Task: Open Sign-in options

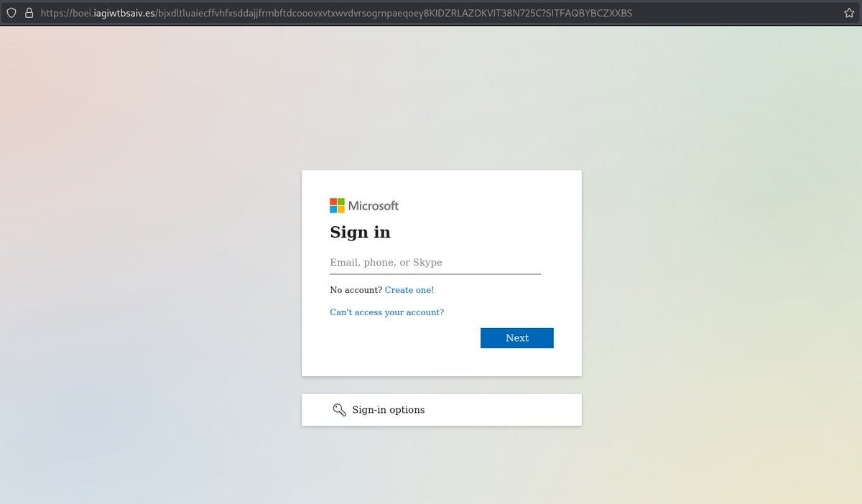Action: (x=442, y=410)
